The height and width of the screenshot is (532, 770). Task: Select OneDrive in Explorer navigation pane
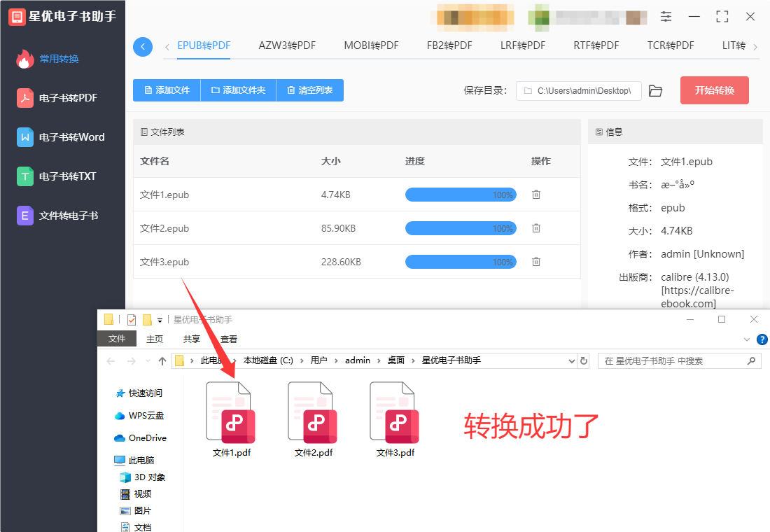pyautogui.click(x=141, y=437)
